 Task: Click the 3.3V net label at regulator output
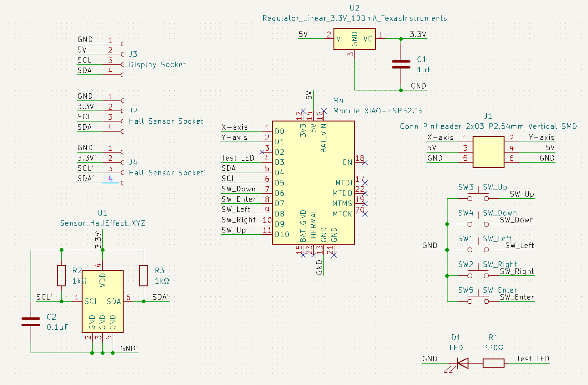pos(418,34)
